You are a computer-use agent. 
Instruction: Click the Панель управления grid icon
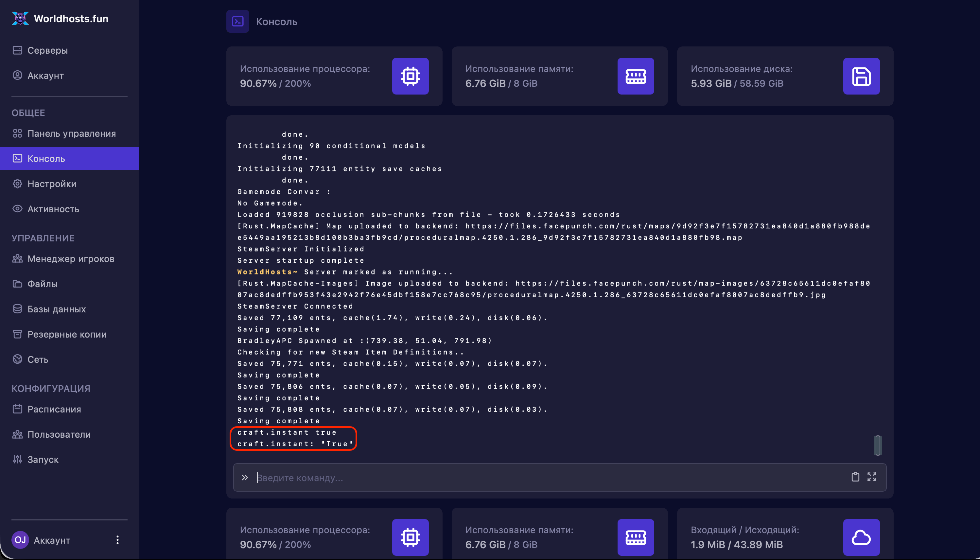click(x=17, y=133)
